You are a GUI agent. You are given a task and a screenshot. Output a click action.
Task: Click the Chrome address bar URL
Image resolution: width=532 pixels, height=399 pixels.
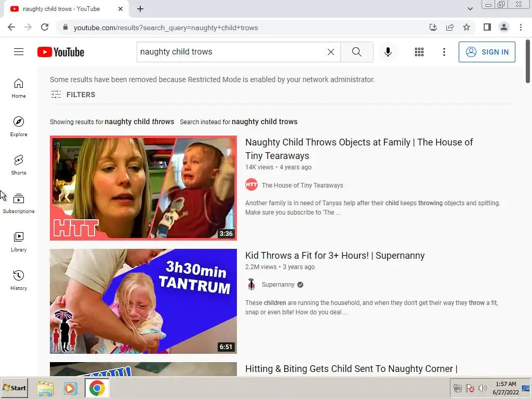(x=166, y=28)
